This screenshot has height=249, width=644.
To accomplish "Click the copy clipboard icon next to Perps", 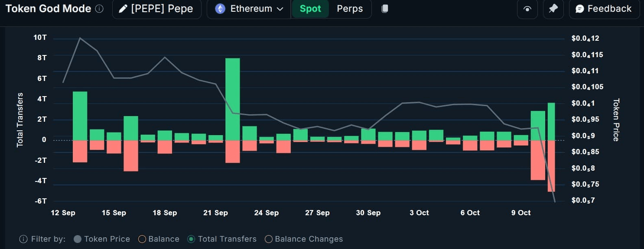I will (385, 9).
